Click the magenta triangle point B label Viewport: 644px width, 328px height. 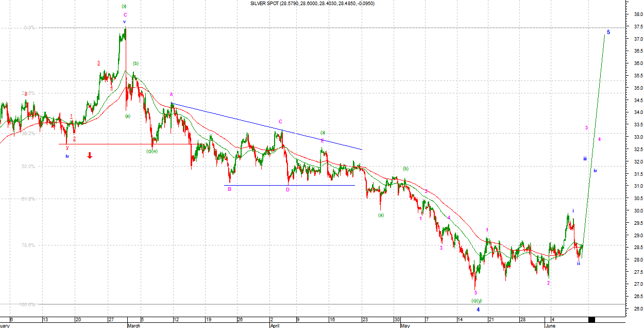[229, 189]
